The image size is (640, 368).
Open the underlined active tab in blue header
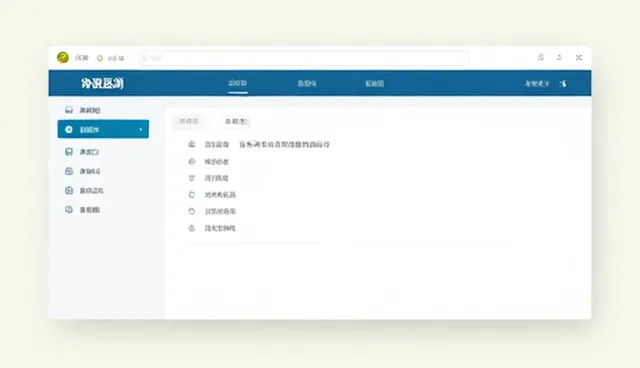tap(238, 83)
